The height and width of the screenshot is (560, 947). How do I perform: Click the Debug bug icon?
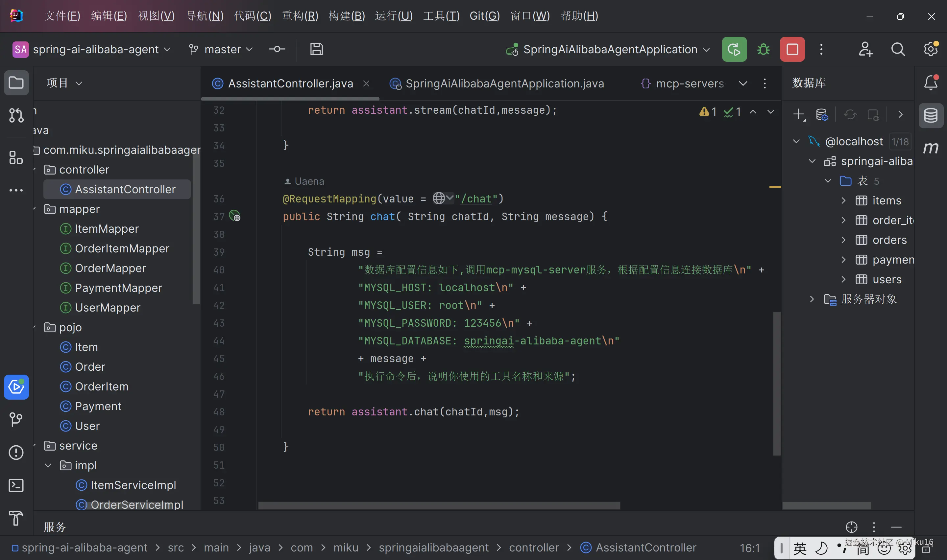763,49
